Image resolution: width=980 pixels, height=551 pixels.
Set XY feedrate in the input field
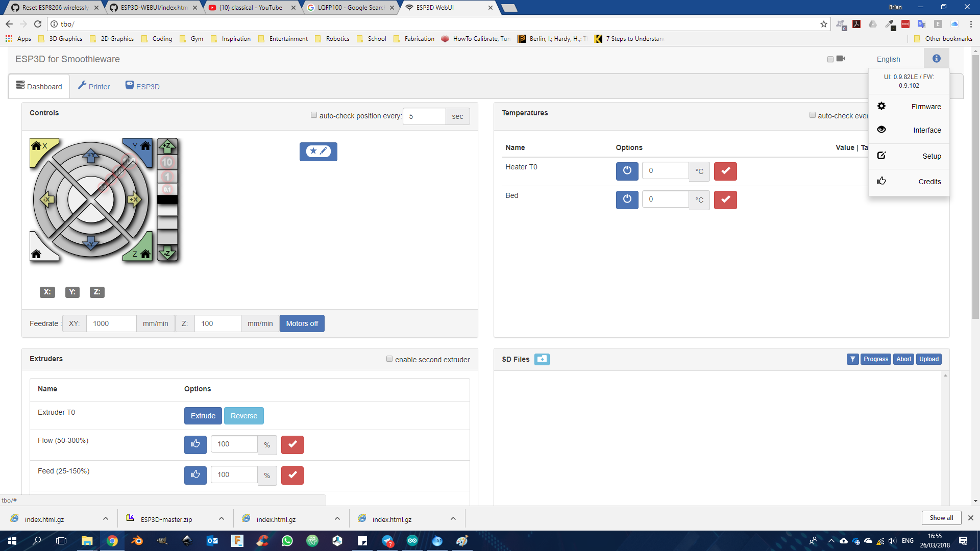coord(111,323)
